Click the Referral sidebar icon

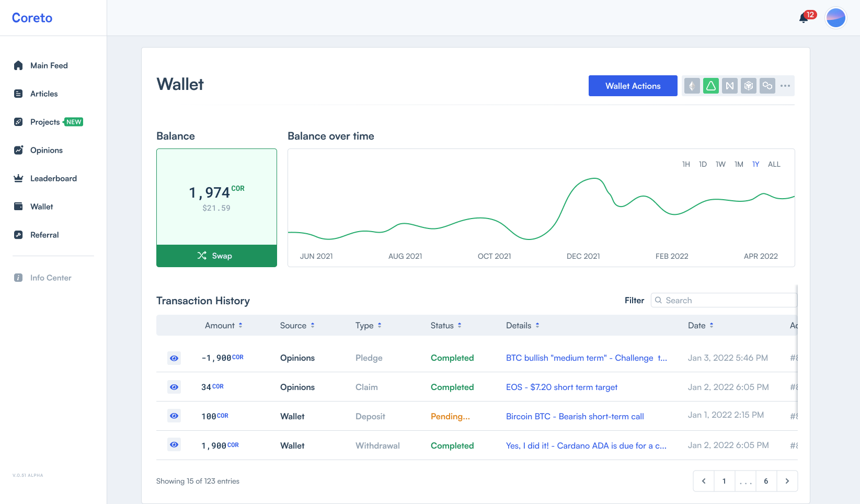click(x=18, y=235)
